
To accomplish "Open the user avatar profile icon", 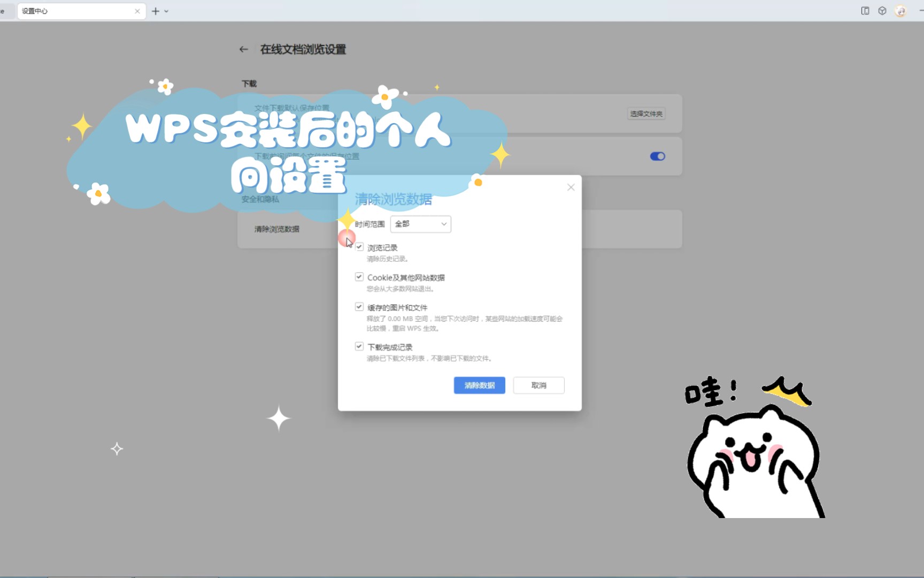I will [900, 11].
